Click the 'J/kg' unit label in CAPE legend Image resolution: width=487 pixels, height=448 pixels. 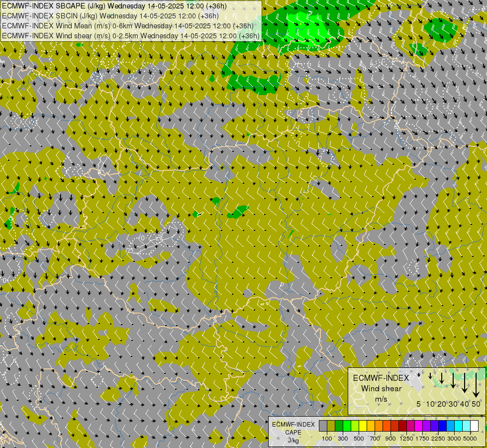[293, 441]
